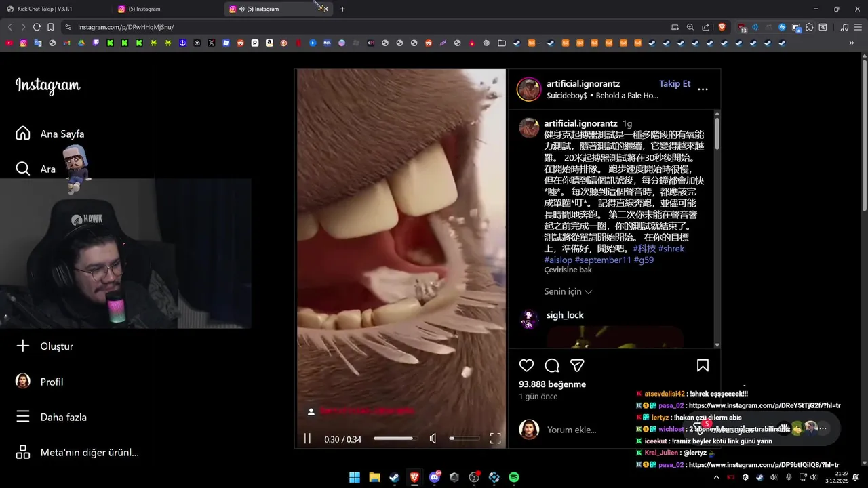Open Meta'nın diğer ürünleri

(x=77, y=452)
